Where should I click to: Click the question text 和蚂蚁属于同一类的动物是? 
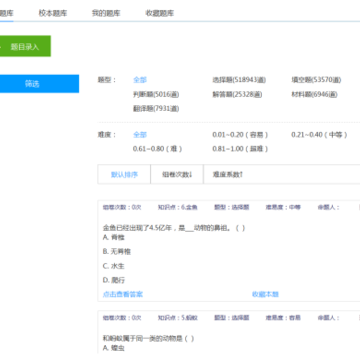(x=148, y=339)
